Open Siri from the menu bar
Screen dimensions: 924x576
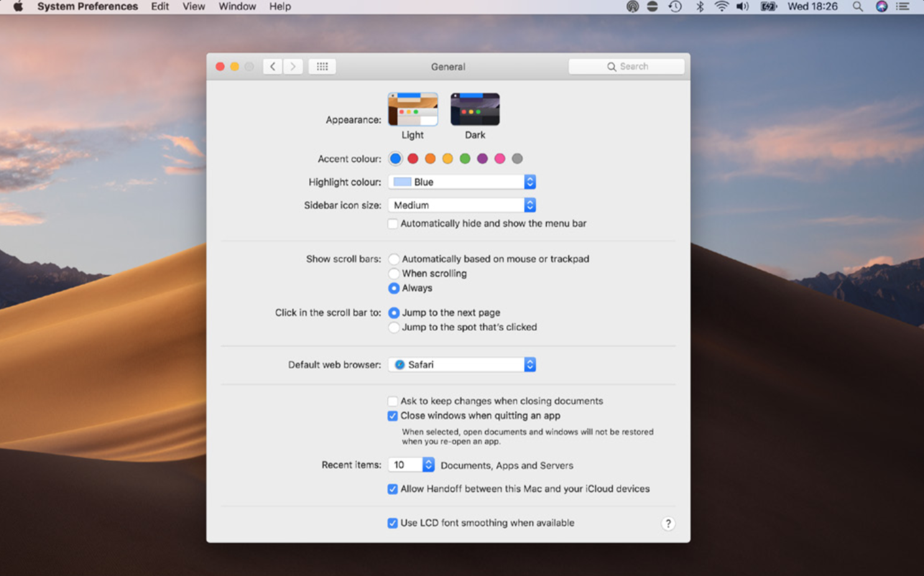pos(881,7)
